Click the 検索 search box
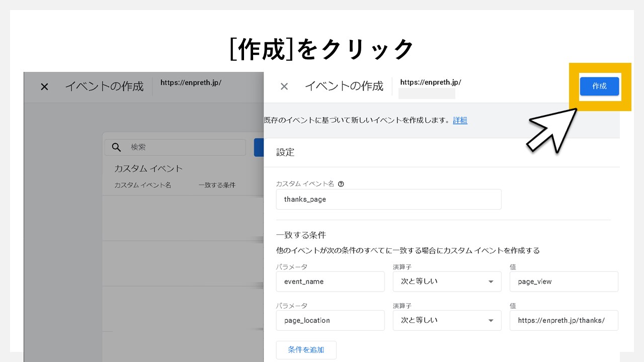 click(x=175, y=147)
